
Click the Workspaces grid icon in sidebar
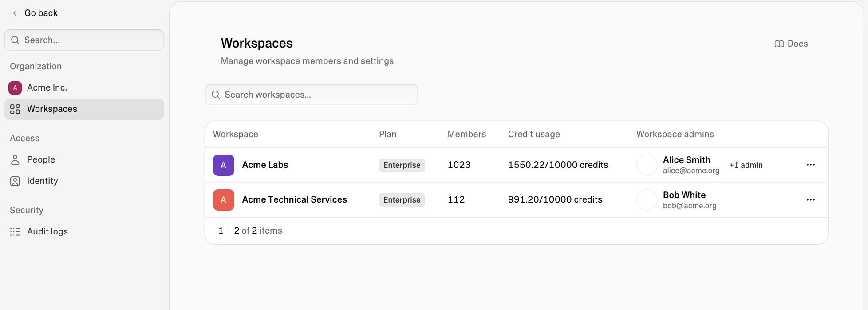point(15,109)
